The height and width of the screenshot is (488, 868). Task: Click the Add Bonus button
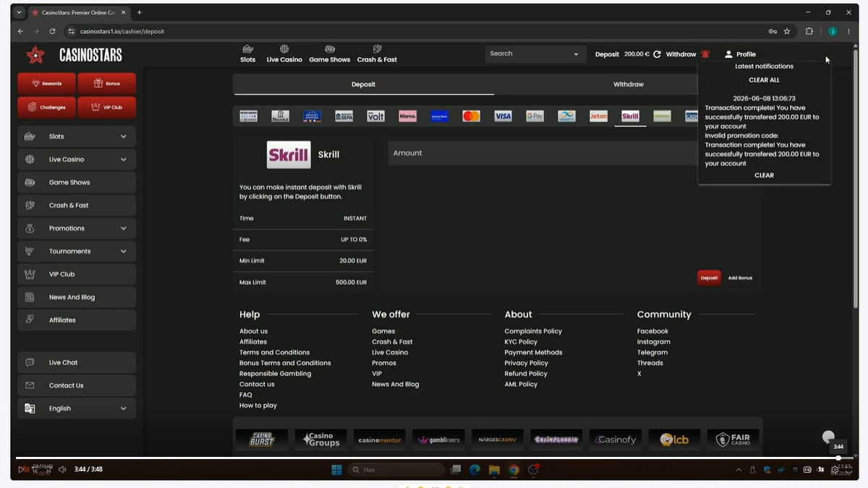coord(740,278)
